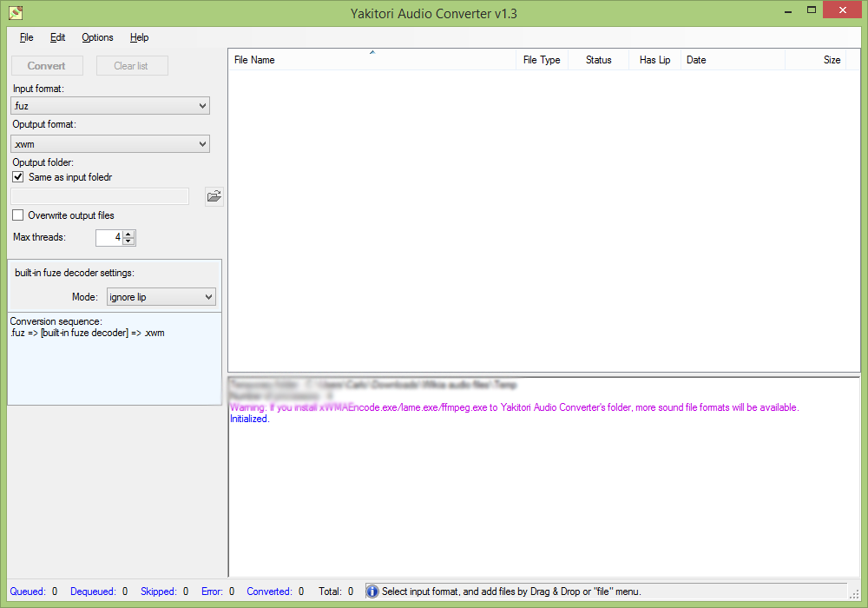Open the Input format dropdown
The height and width of the screenshot is (608, 868).
pos(110,106)
